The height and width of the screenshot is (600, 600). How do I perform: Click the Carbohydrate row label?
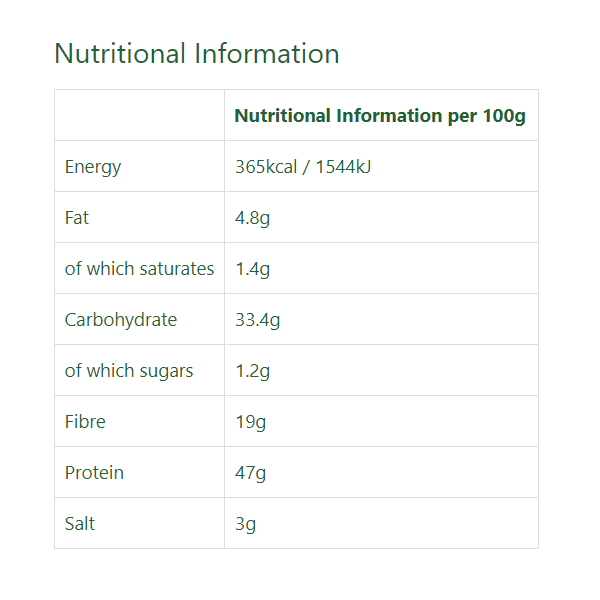point(121,320)
